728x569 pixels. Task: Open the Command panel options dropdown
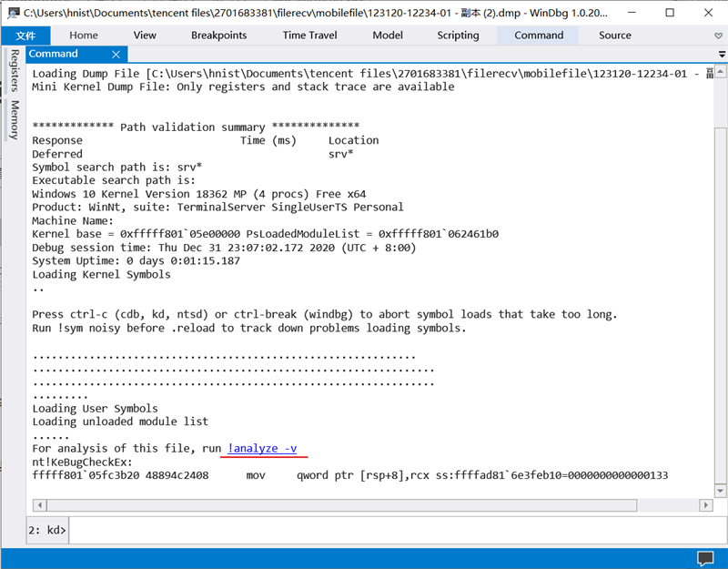[722, 55]
